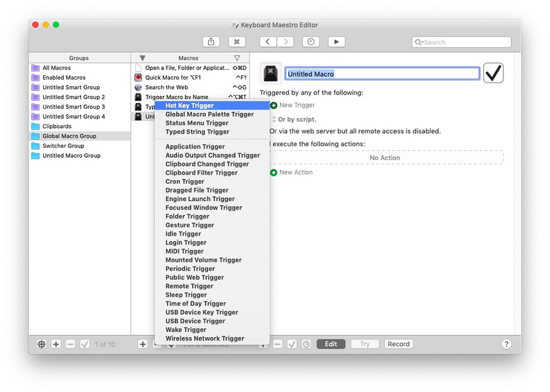
Task: Click the Share toolbar icon
Action: [x=211, y=42]
